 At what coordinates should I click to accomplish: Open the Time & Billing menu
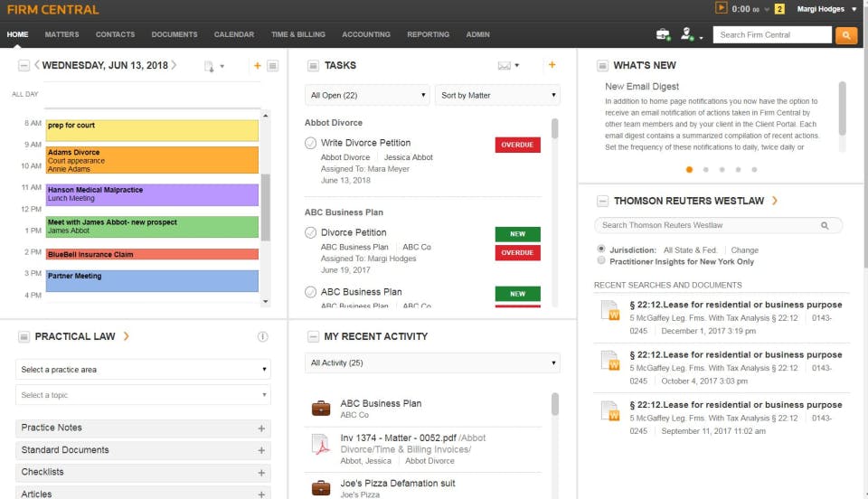pos(297,34)
